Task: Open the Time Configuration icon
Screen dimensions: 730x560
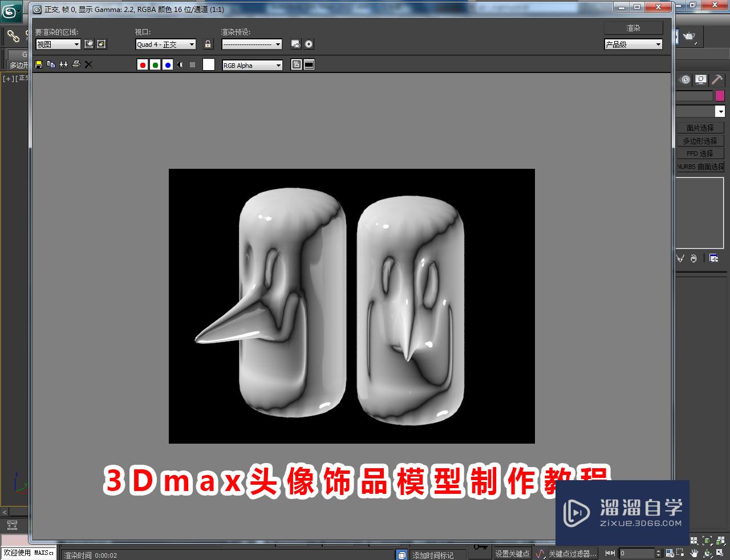Action: [670, 553]
